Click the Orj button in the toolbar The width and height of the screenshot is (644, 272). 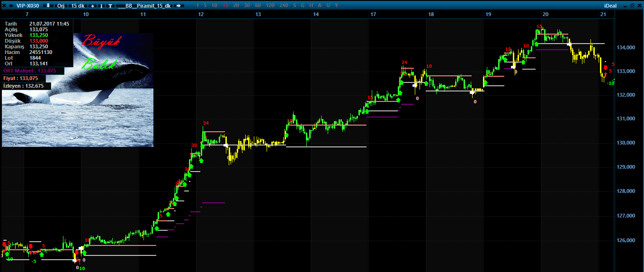(x=61, y=5)
